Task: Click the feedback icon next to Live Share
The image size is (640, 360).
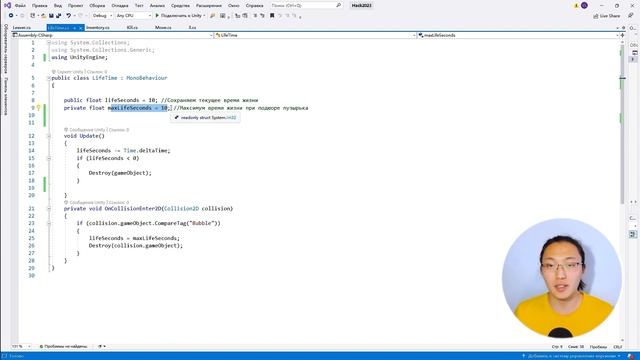Action: [630, 16]
